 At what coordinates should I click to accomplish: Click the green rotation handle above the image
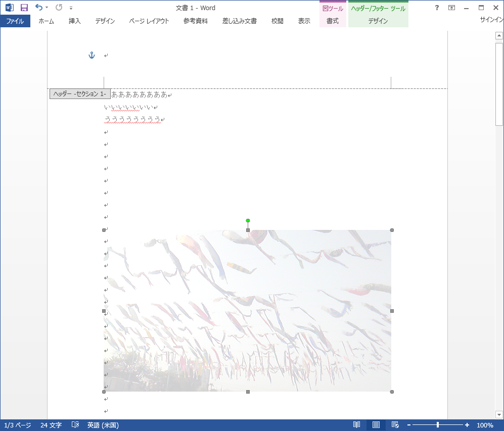248,220
